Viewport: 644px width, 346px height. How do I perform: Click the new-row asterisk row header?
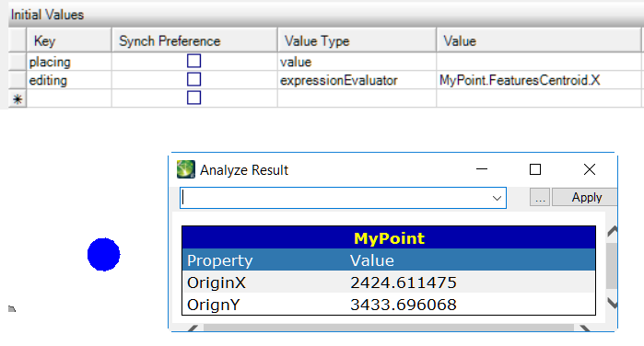pyautogui.click(x=18, y=98)
